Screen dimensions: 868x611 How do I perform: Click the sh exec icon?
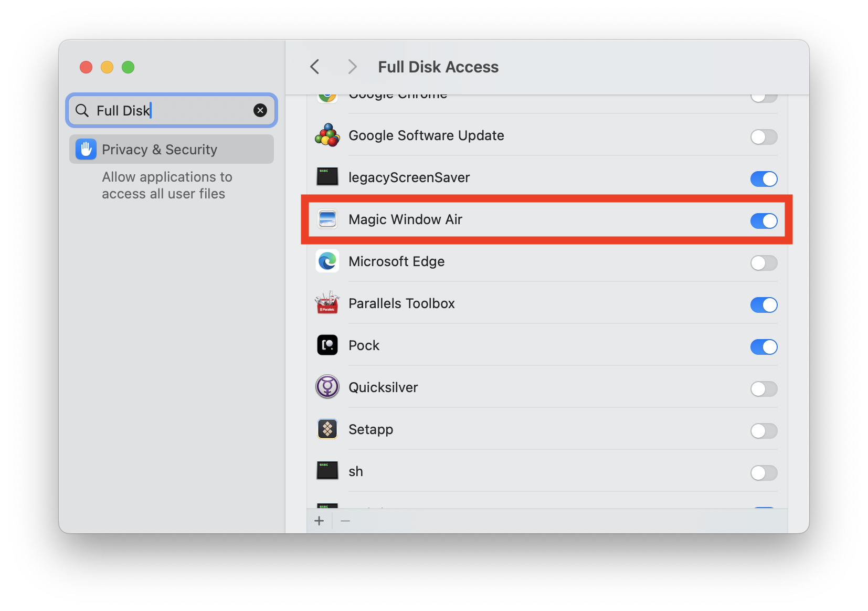pos(327,470)
